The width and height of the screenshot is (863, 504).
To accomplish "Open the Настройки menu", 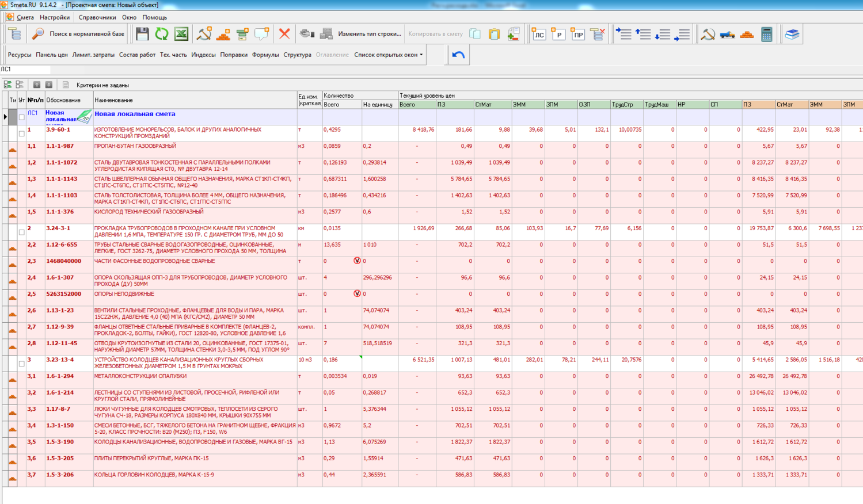I will tap(55, 17).
